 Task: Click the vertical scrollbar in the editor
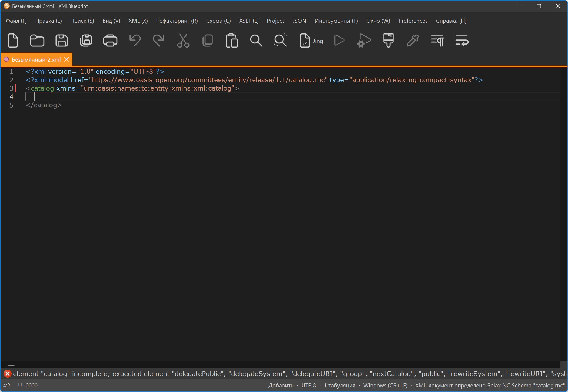564,200
